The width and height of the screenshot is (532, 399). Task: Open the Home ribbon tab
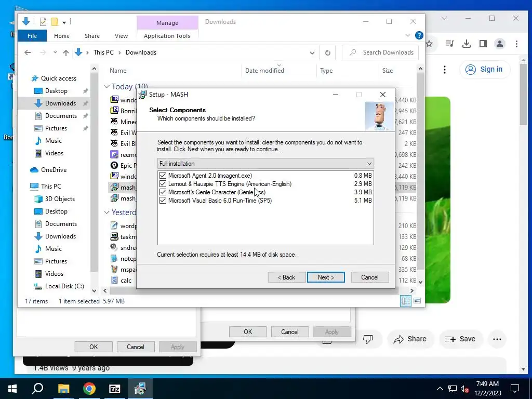click(x=62, y=36)
